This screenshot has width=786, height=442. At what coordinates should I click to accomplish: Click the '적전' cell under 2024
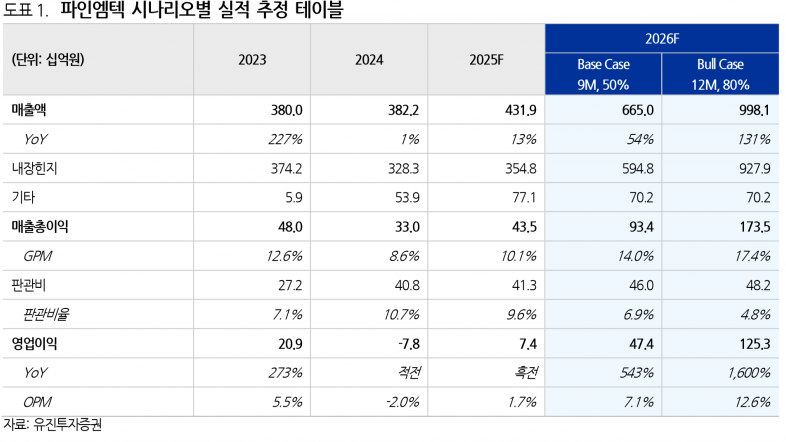[409, 373]
